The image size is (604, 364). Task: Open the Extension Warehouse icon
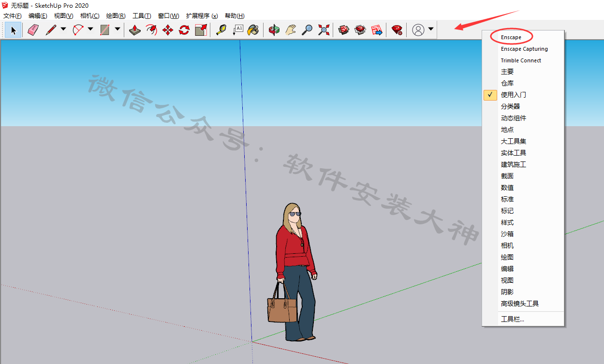pyautogui.click(x=360, y=30)
